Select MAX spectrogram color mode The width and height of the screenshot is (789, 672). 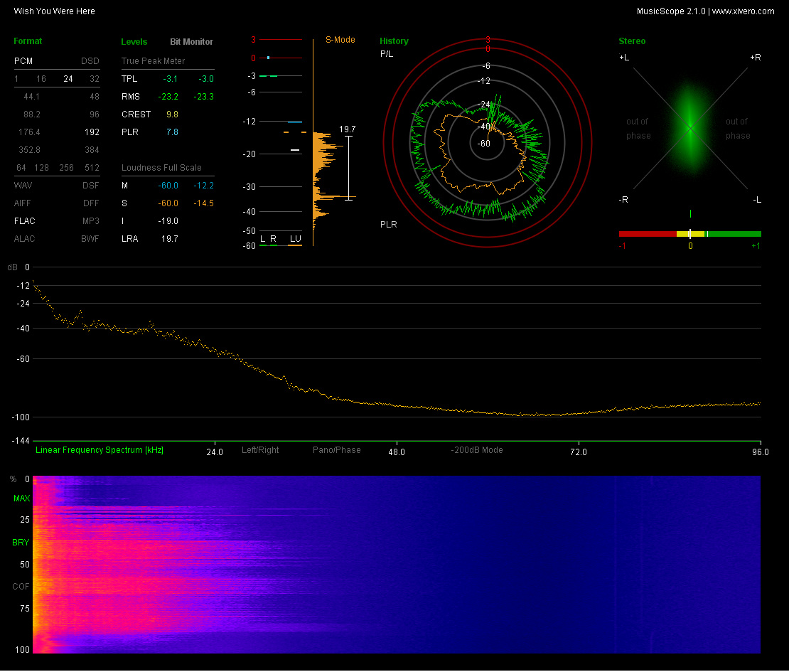coord(21,499)
